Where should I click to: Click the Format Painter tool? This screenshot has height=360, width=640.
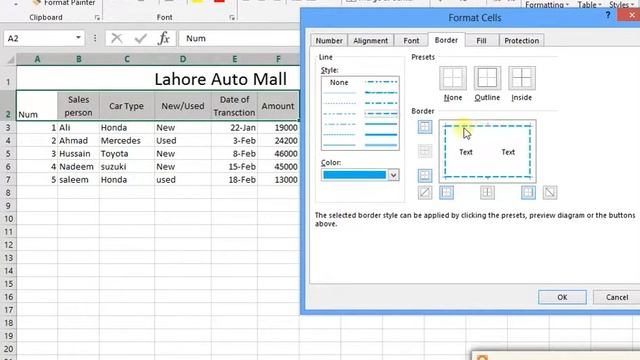pyautogui.click(x=64, y=3)
